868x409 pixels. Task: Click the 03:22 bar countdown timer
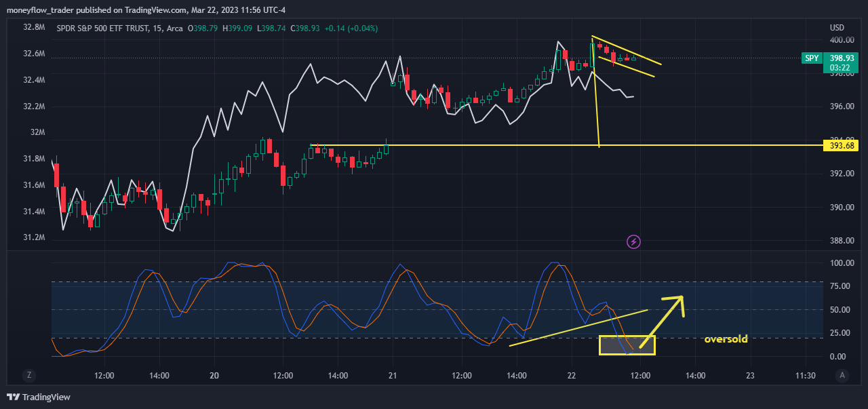(840, 68)
